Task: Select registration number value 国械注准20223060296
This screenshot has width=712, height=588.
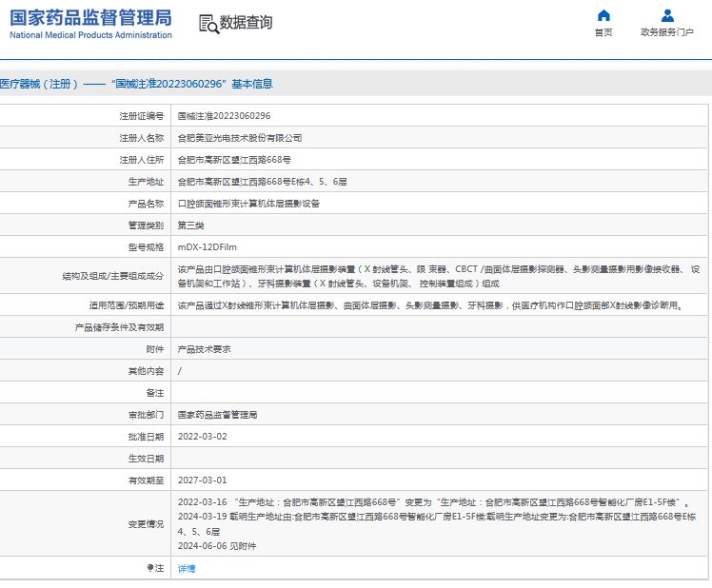Action: coord(224,116)
